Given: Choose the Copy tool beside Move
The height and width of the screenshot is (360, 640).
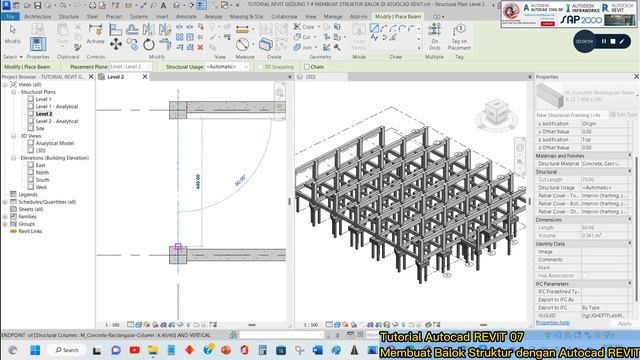Looking at the screenshot, I should click(132, 44).
